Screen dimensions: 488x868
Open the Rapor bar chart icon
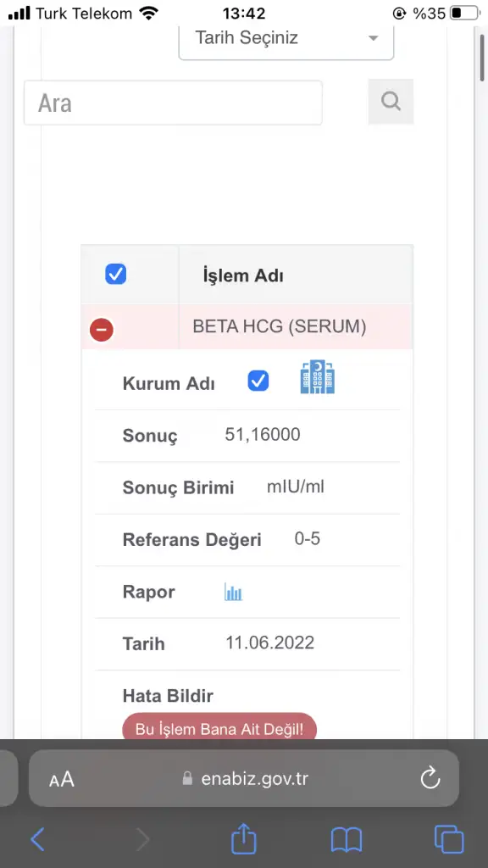(x=234, y=592)
